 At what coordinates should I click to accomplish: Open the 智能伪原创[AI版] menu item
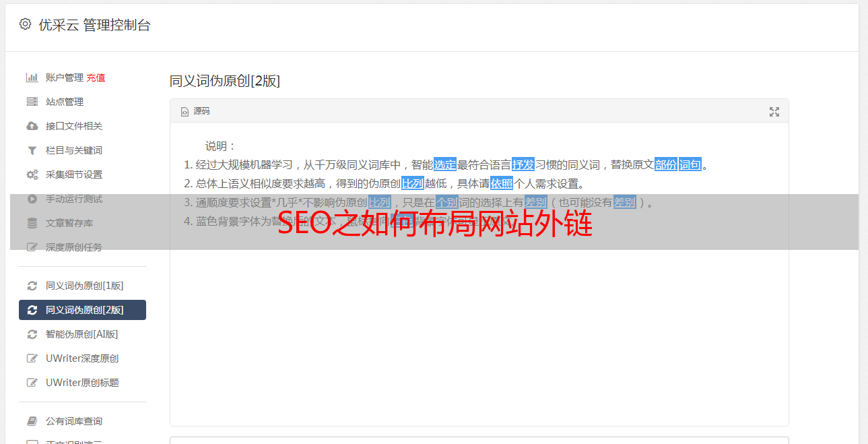pyautogui.click(x=81, y=334)
